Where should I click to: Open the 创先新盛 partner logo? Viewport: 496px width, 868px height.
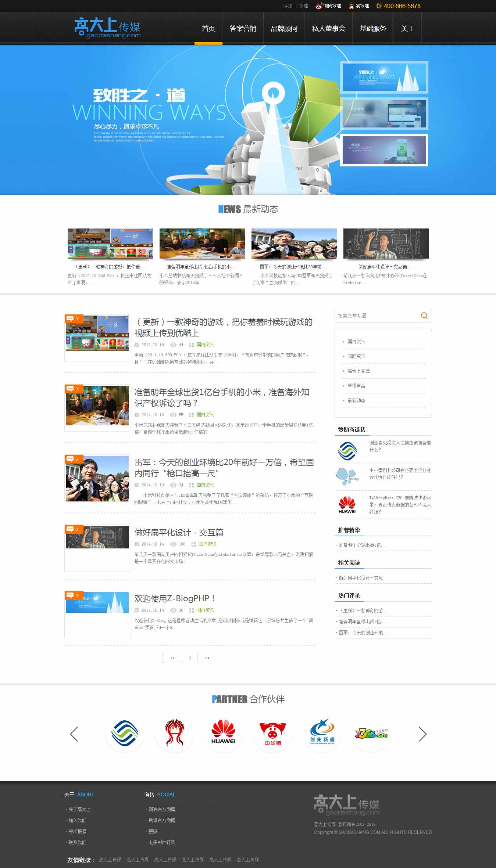[322, 733]
